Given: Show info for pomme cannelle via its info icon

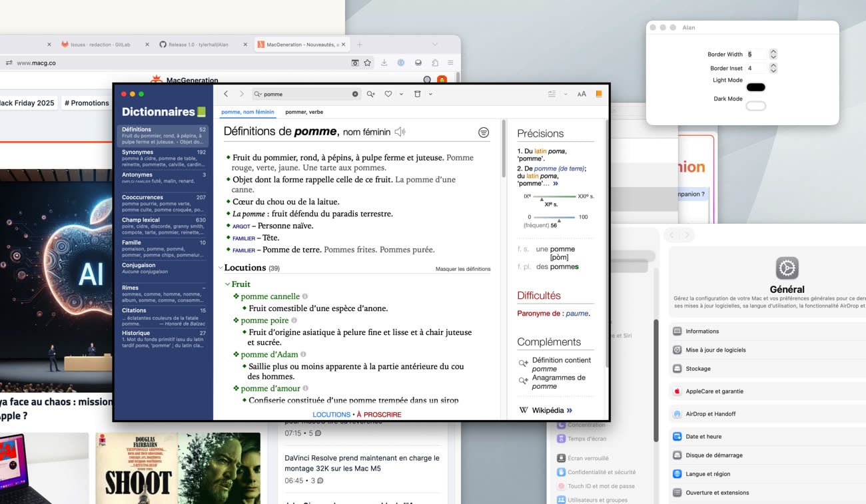Looking at the screenshot, I should [x=305, y=297].
